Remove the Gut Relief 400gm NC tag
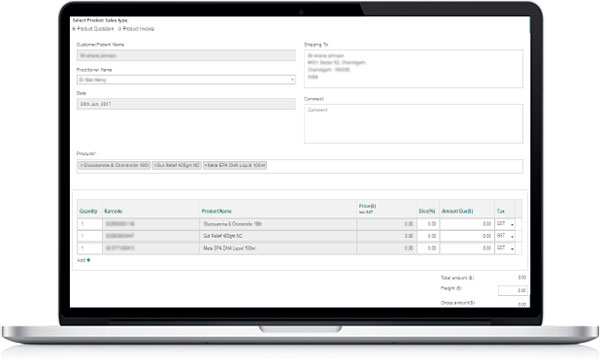Image resolution: width=600 pixels, height=362 pixels. pos(155,165)
